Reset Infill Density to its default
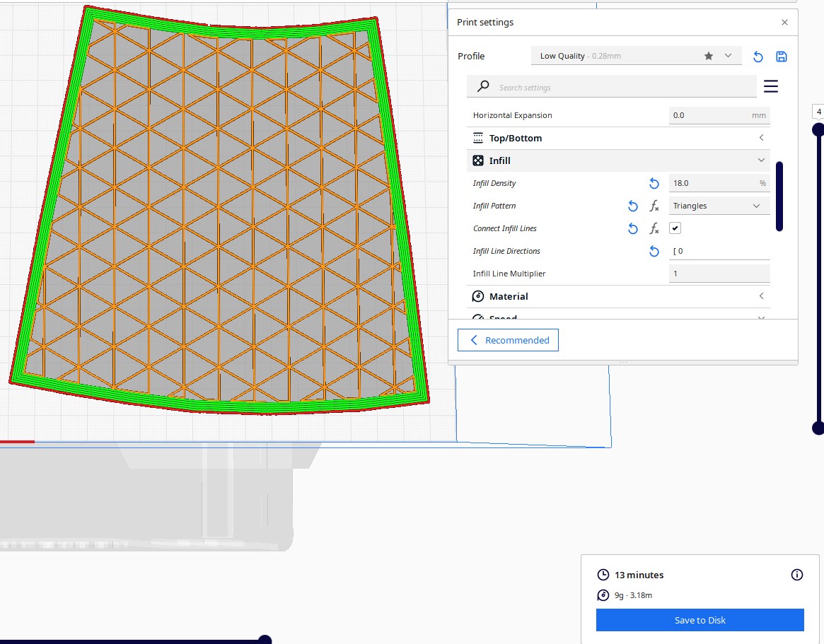 (x=654, y=183)
